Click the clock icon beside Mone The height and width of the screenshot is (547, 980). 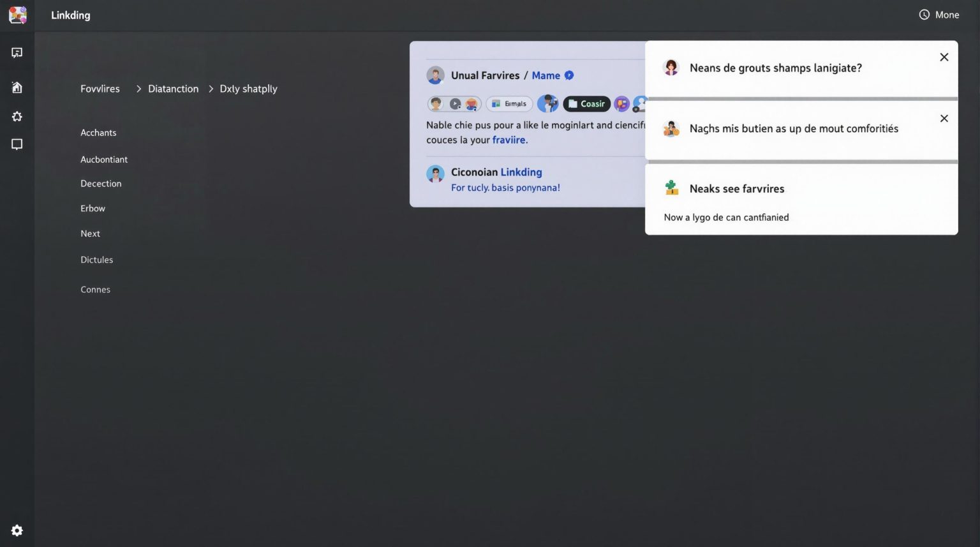tap(924, 15)
